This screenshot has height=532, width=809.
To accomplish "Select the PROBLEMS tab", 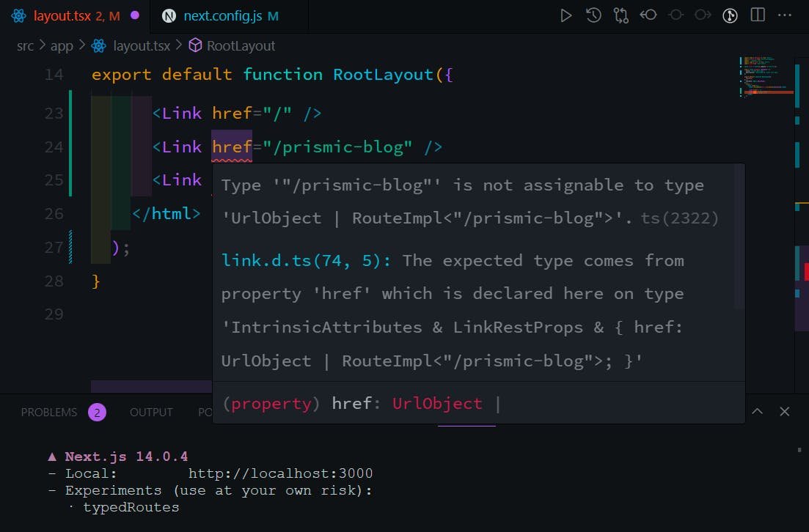I will pyautogui.click(x=48, y=412).
